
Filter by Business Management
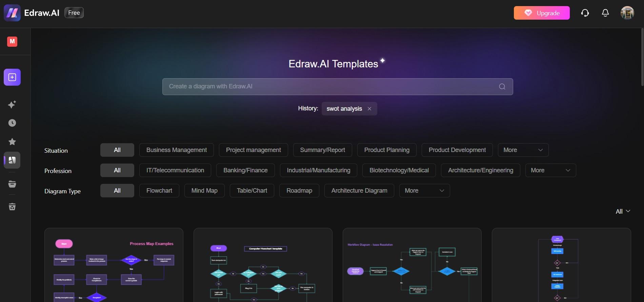(x=177, y=150)
